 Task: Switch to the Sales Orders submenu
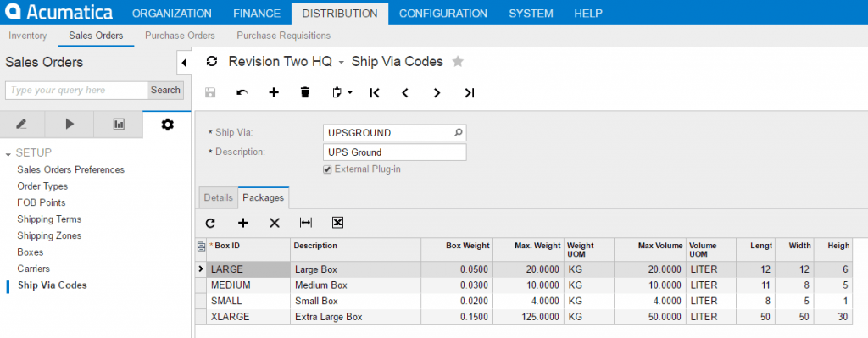click(96, 36)
